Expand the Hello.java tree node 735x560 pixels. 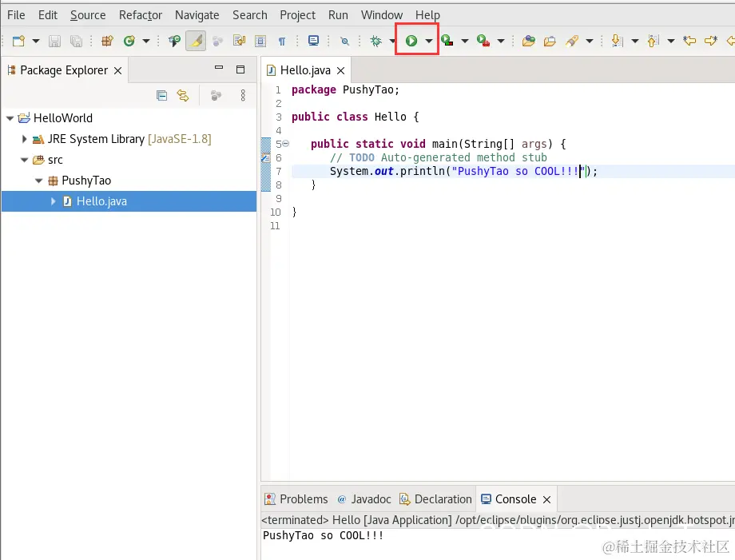coord(53,201)
